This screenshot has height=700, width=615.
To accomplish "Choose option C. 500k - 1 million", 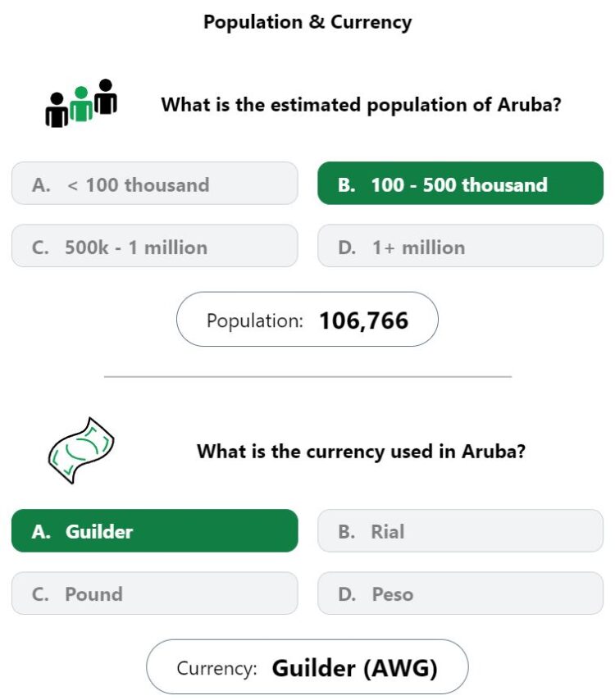I will (x=154, y=246).
